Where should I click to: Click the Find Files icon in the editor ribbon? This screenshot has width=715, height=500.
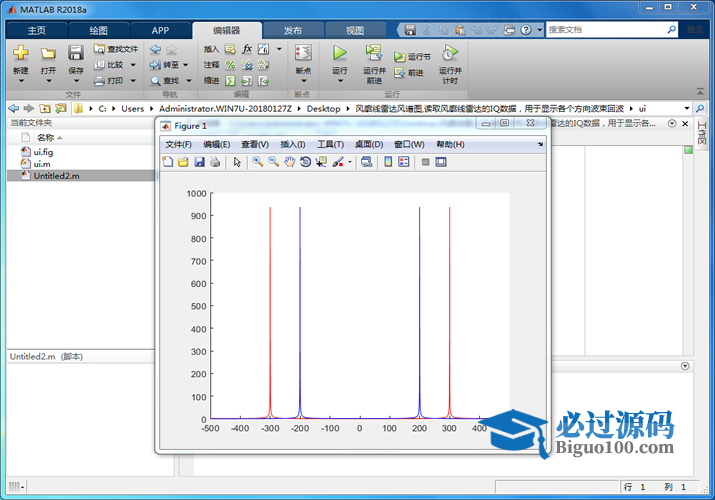[99, 48]
